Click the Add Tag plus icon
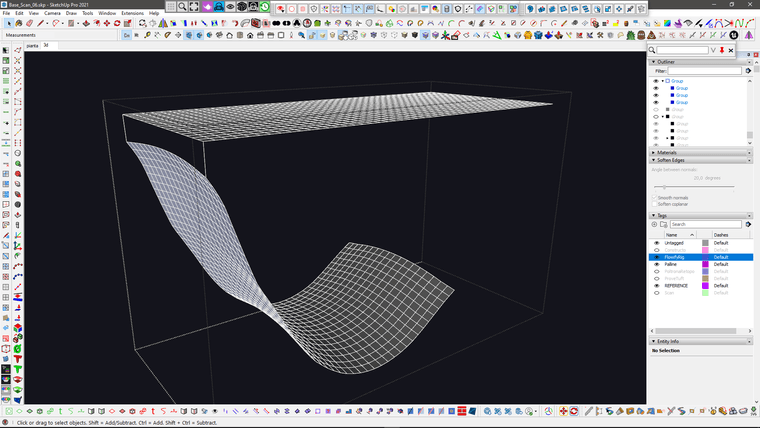The width and height of the screenshot is (760, 428). 656,224
